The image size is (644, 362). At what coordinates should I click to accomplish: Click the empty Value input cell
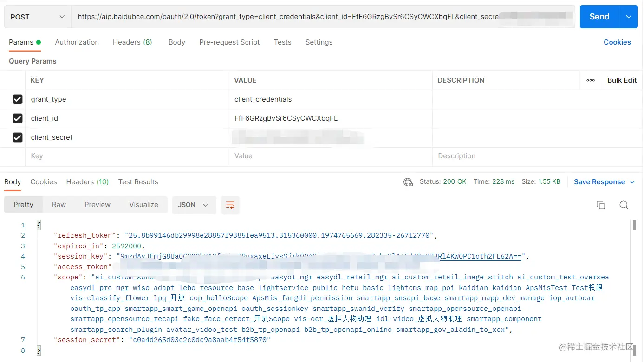[x=331, y=156]
